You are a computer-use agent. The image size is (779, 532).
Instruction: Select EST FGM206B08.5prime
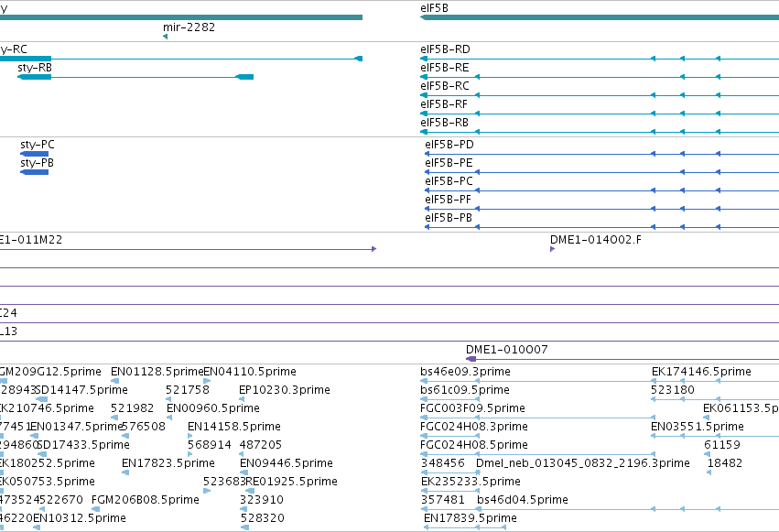point(145,500)
